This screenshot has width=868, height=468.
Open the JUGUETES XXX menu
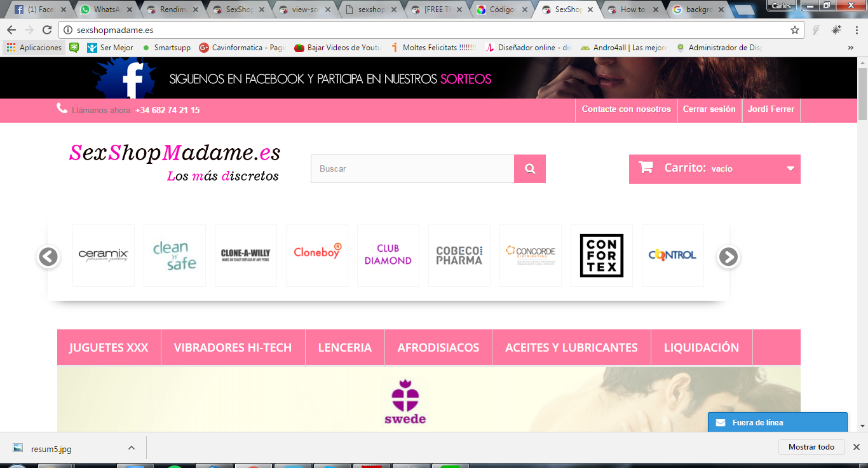click(109, 348)
